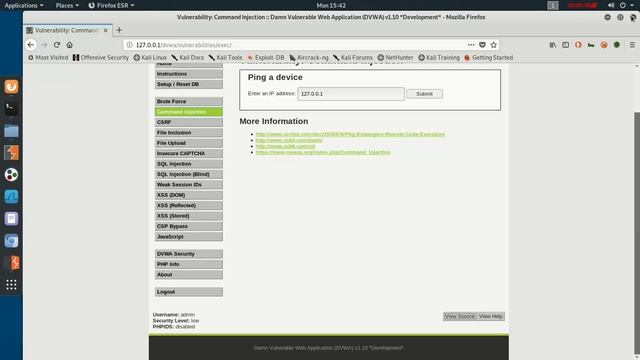The height and width of the screenshot is (360, 640).
Task: Open the Exploit-DB bookmark
Action: (x=266, y=58)
